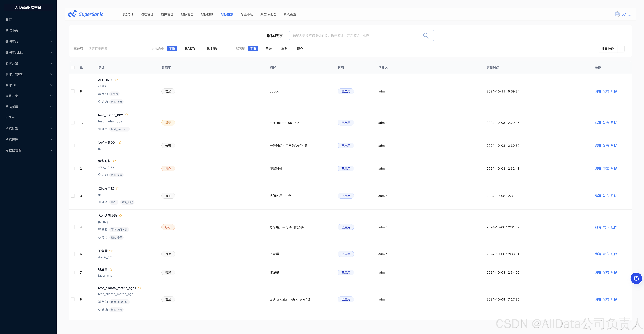Click 下架 link for 停留时长 row
Viewport: 644px width, 334px height.
tap(606, 169)
